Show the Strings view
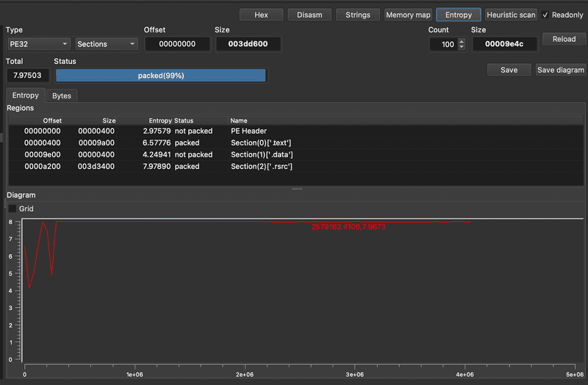588x385 pixels. coord(358,15)
